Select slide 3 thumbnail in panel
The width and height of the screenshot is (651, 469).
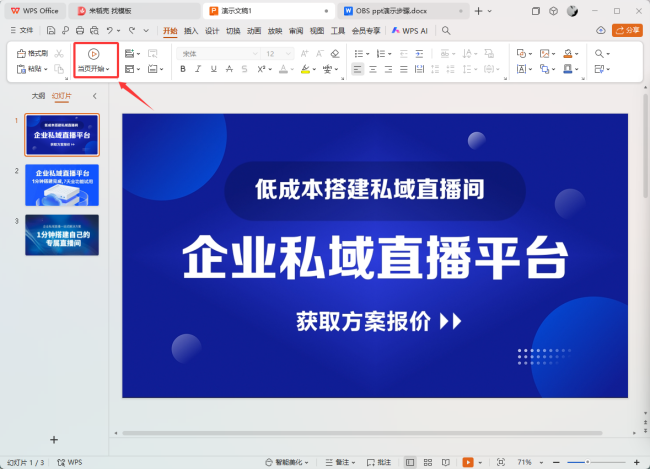pos(62,234)
